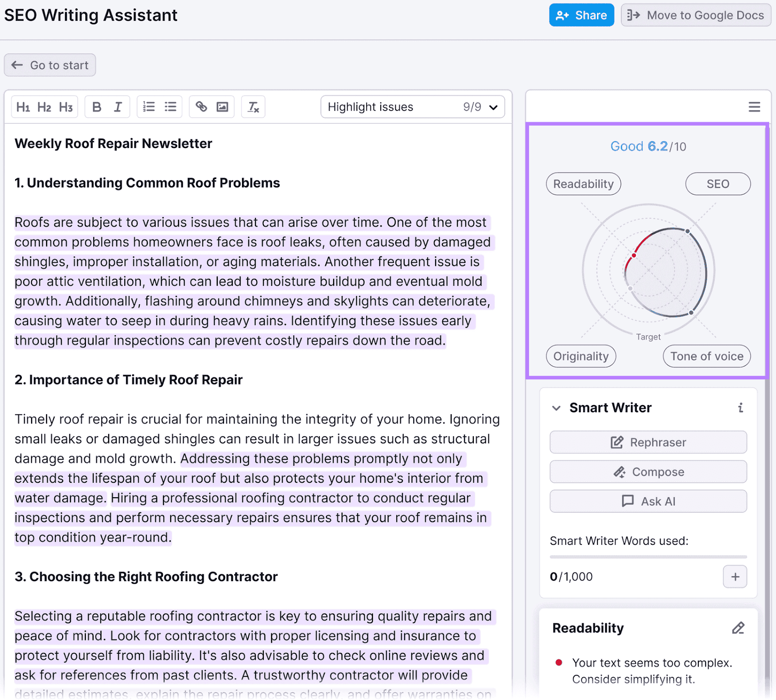Viewport: 776px width, 700px height.
Task: Select the Readability score filter
Action: pyautogui.click(x=583, y=183)
